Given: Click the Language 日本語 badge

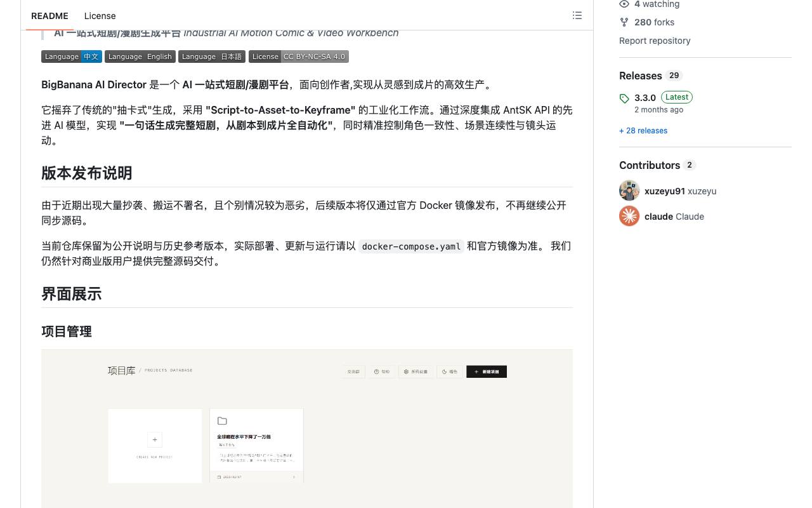Looking at the screenshot, I should coord(212,57).
